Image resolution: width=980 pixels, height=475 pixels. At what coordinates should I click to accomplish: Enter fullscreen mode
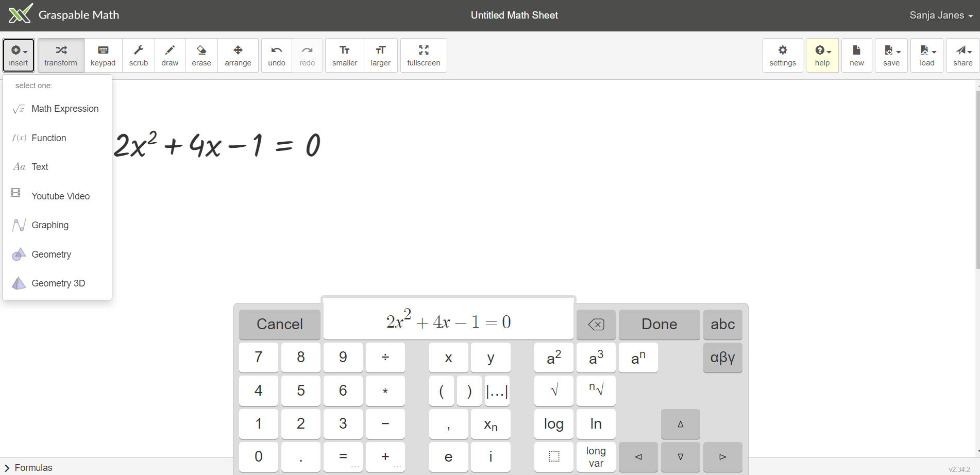click(x=423, y=56)
